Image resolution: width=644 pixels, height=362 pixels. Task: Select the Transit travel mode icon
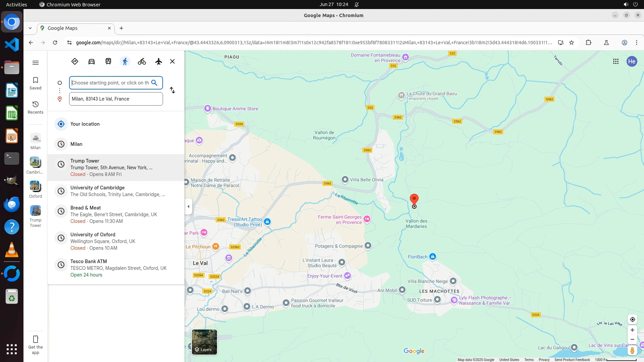108,61
